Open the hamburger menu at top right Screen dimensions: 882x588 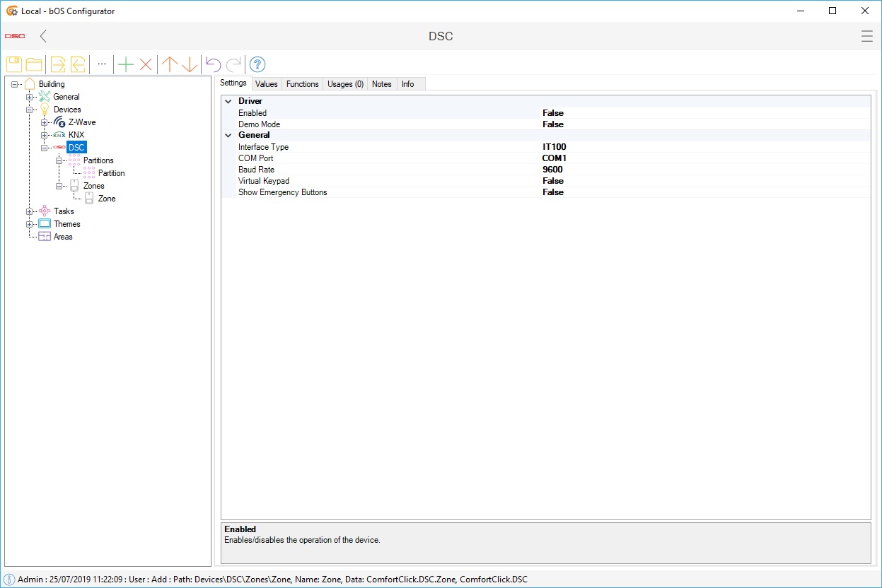[866, 36]
